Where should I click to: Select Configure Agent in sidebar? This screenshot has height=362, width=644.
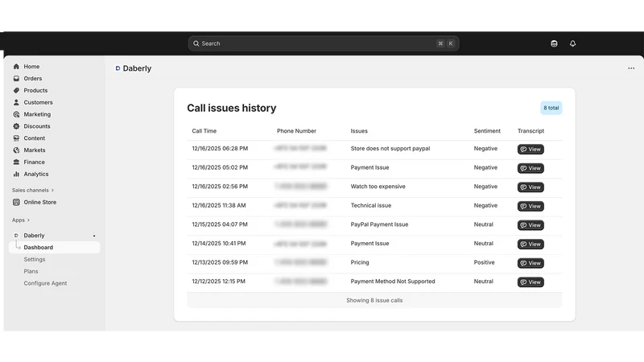coord(45,283)
